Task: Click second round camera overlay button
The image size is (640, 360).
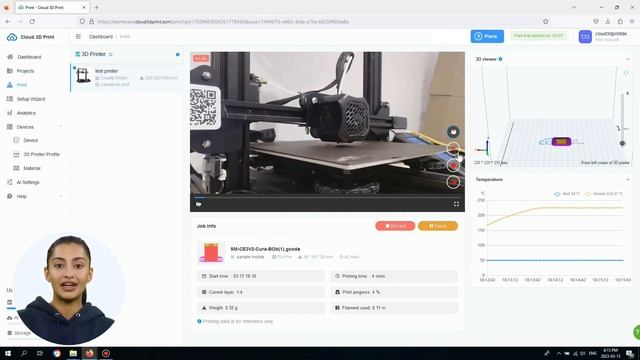Action: (x=453, y=149)
